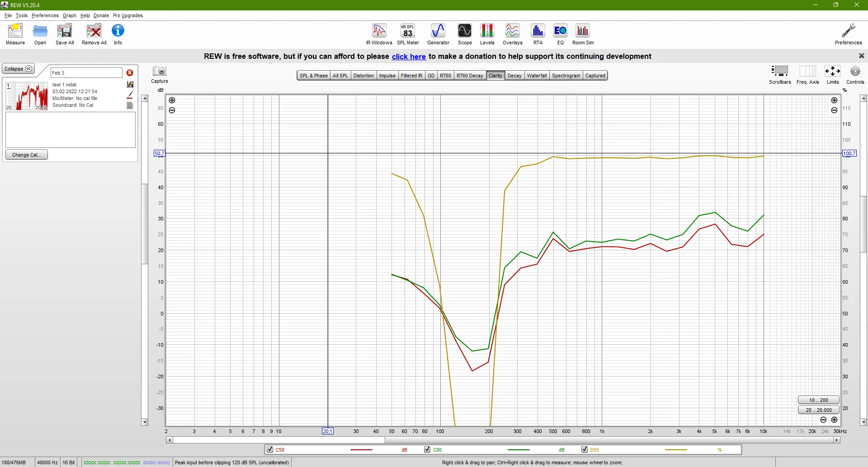This screenshot has height=467, width=868.
Task: Click the test 1.mdat measurement thumbnail
Action: pos(27,96)
